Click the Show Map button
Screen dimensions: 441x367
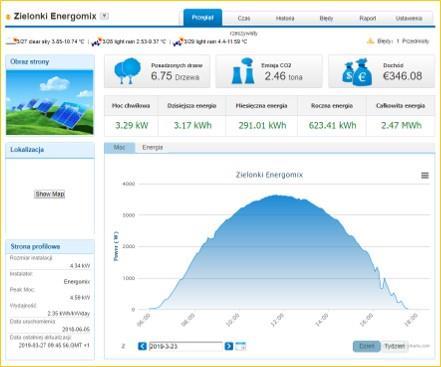[50, 194]
